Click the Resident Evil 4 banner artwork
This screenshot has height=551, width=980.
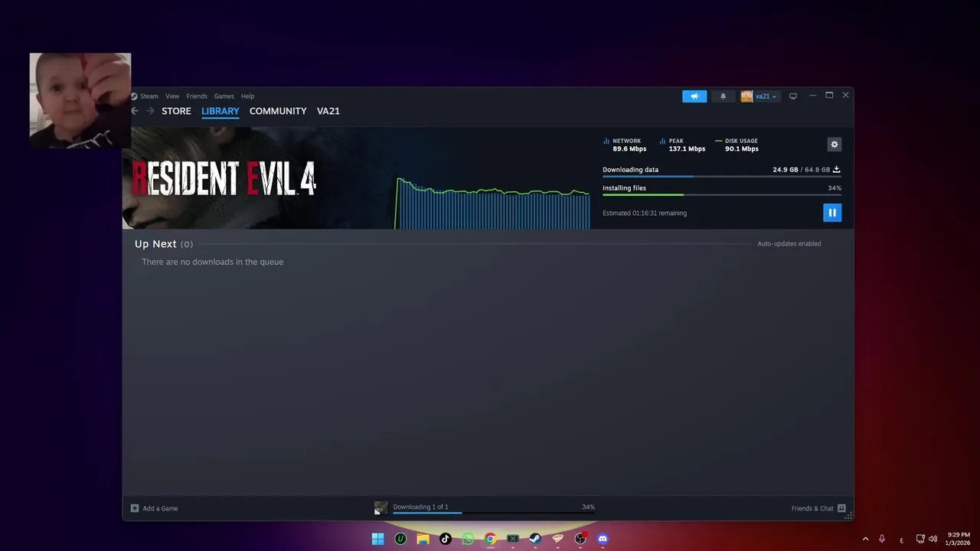point(258,178)
